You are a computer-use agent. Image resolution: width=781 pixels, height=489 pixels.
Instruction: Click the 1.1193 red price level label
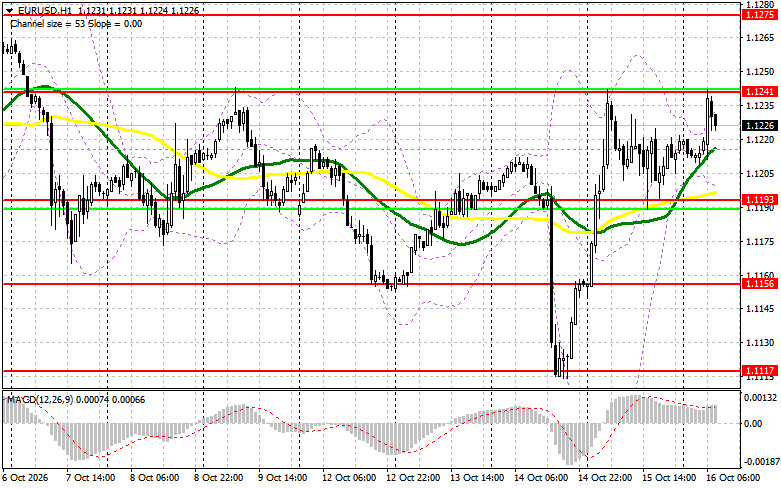(x=760, y=200)
